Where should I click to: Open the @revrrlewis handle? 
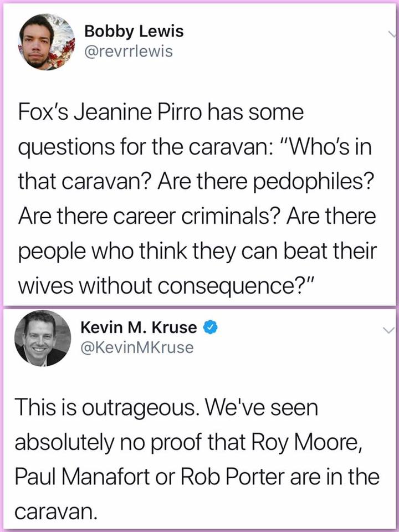129,52
